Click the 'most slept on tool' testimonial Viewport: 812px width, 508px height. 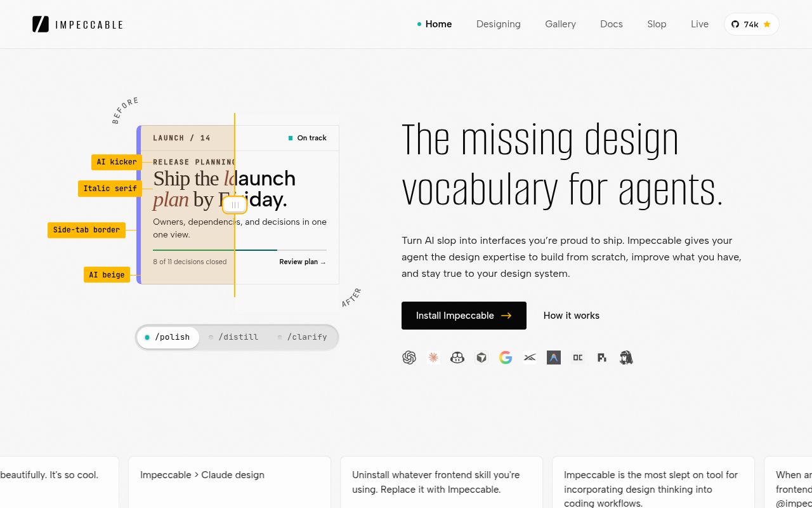point(653,482)
